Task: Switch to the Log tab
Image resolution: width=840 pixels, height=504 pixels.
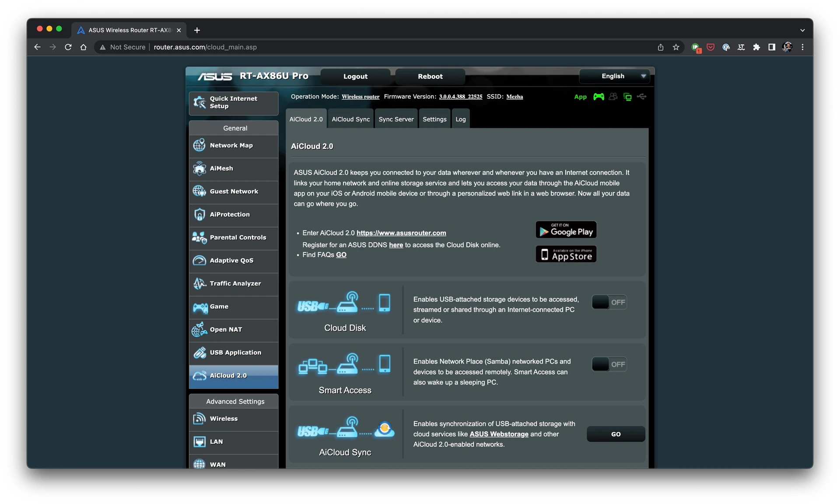Action: click(x=461, y=119)
